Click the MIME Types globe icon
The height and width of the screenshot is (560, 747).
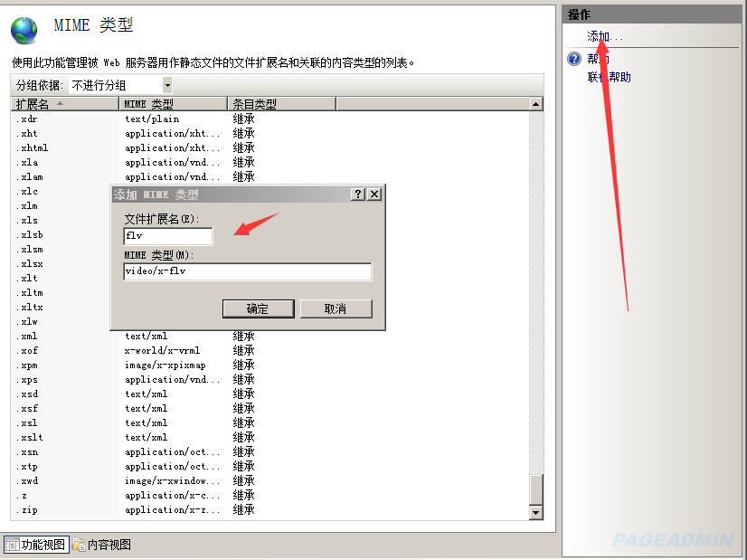pos(24,31)
